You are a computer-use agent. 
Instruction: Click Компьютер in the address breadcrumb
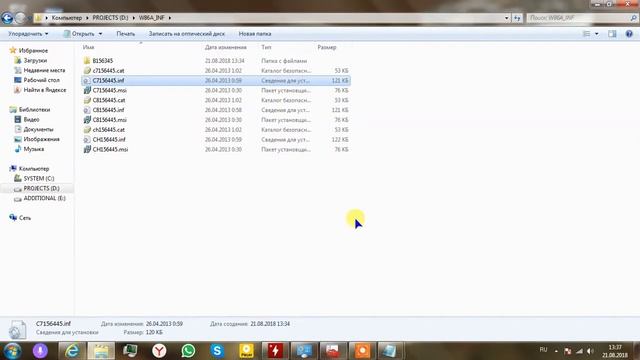pos(67,18)
